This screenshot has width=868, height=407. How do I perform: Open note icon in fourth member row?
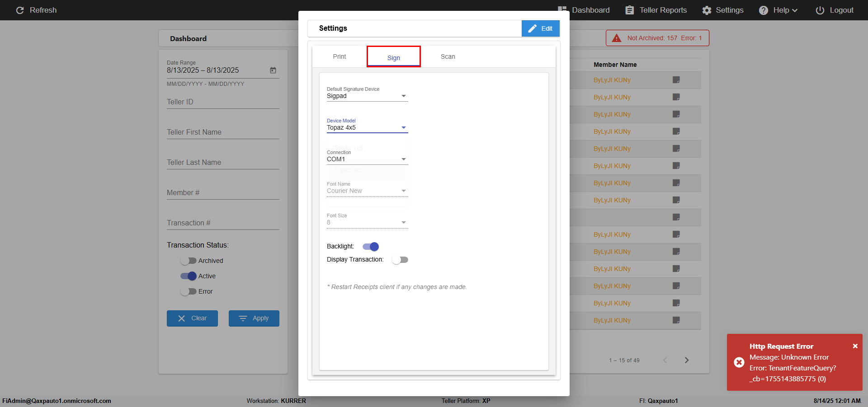pos(676,131)
